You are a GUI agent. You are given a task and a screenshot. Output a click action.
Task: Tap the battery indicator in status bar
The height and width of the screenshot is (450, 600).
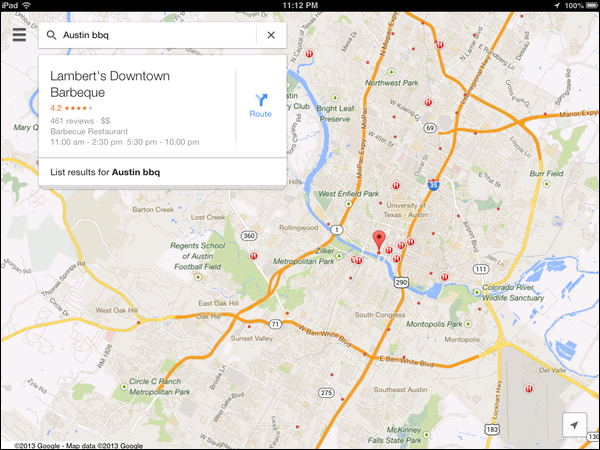[x=591, y=5]
